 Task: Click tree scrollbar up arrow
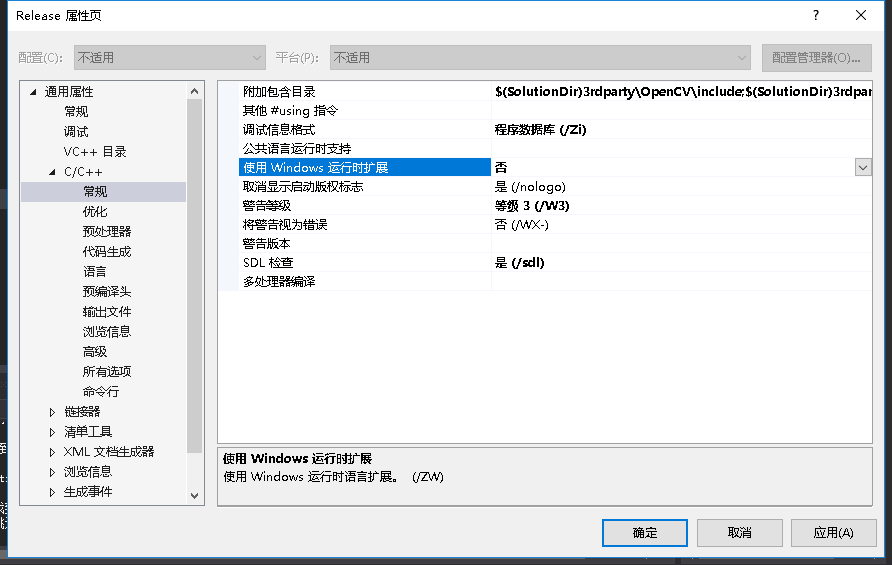coord(195,91)
